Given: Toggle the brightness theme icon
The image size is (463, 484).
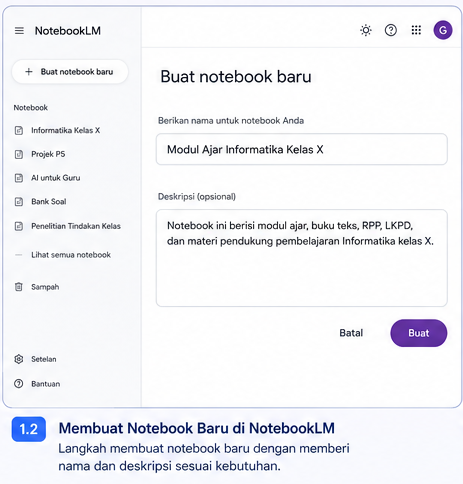Looking at the screenshot, I should coord(366,30).
